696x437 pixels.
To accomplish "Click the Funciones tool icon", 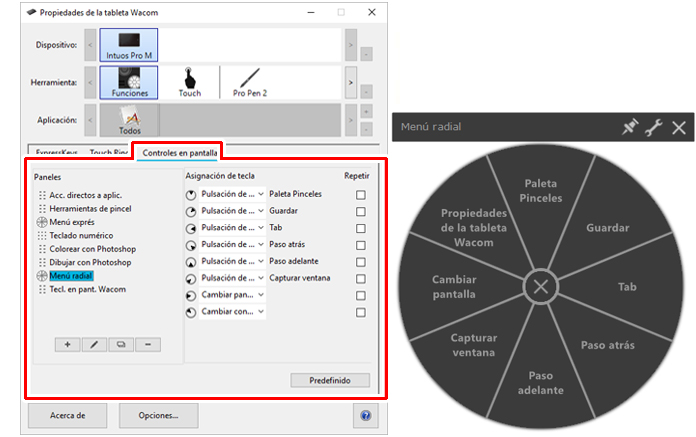I will pos(130,81).
